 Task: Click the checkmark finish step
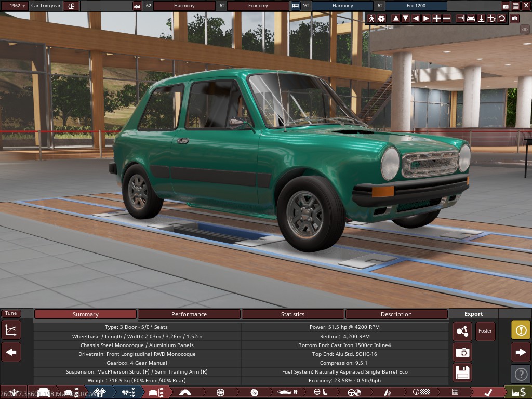point(488,393)
